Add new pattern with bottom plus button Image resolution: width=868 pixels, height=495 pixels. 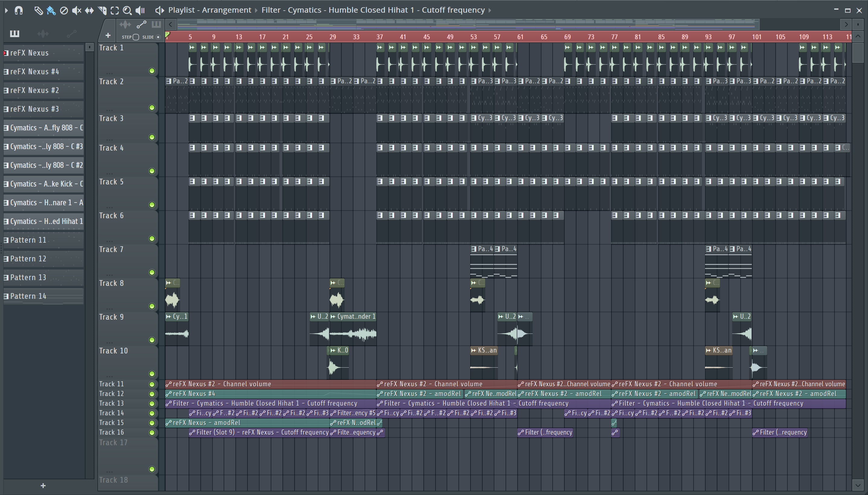tap(43, 485)
